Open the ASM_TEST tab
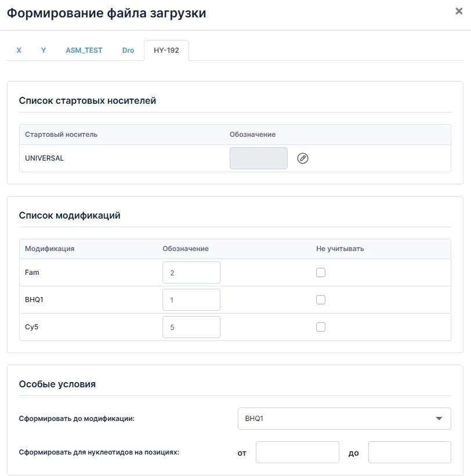Image resolution: width=471 pixels, height=476 pixels. click(x=84, y=50)
